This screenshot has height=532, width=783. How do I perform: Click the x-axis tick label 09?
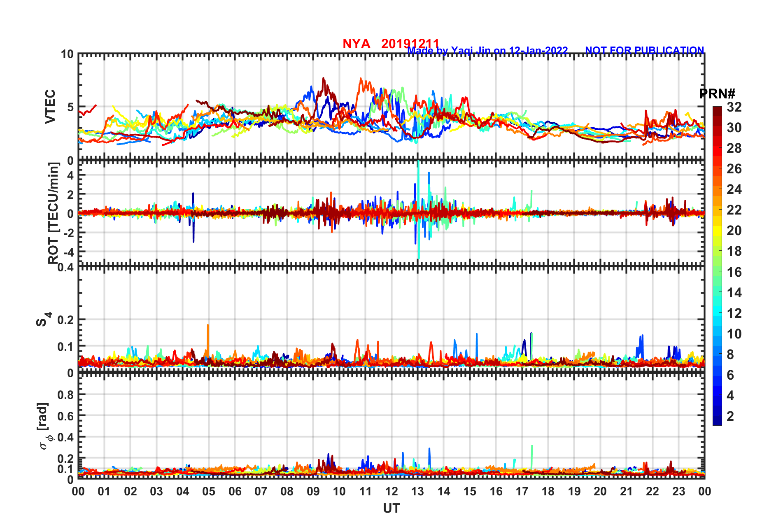coord(313,491)
